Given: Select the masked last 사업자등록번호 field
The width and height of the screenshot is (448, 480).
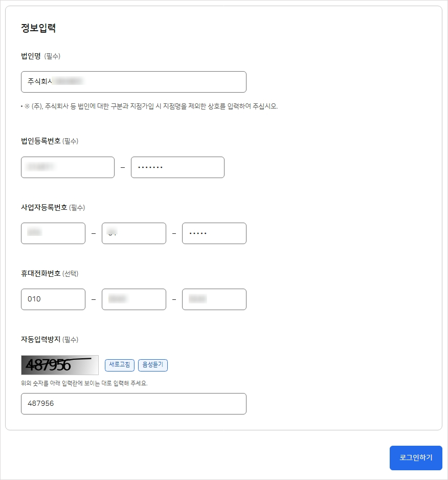Looking at the screenshot, I should point(214,233).
